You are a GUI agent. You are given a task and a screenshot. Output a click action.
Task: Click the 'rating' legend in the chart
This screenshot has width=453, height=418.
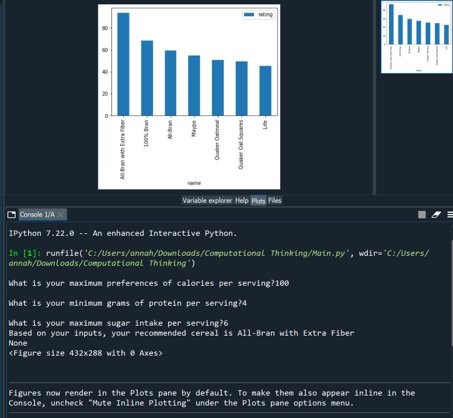pos(259,15)
